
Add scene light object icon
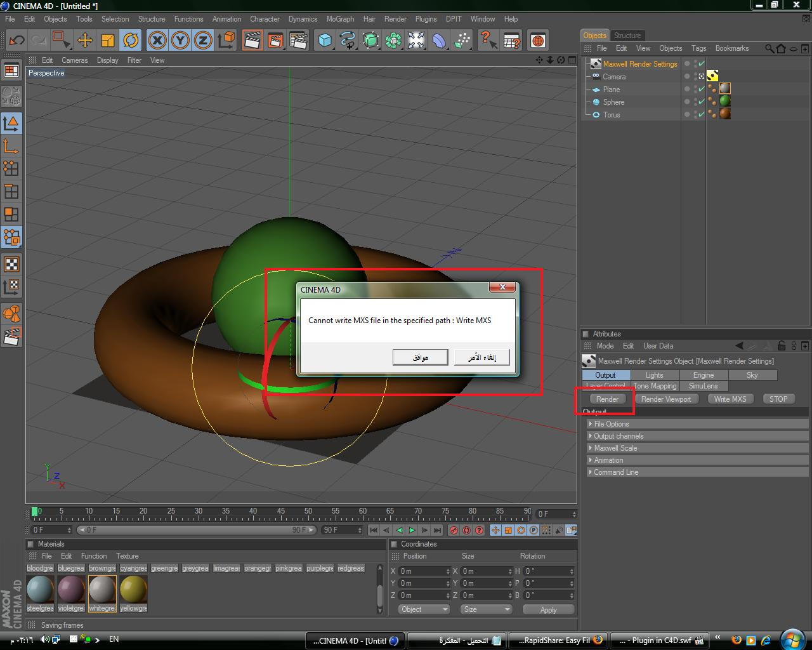(x=416, y=41)
